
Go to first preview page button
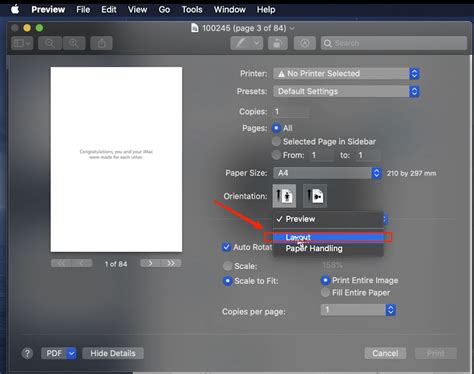click(61, 263)
